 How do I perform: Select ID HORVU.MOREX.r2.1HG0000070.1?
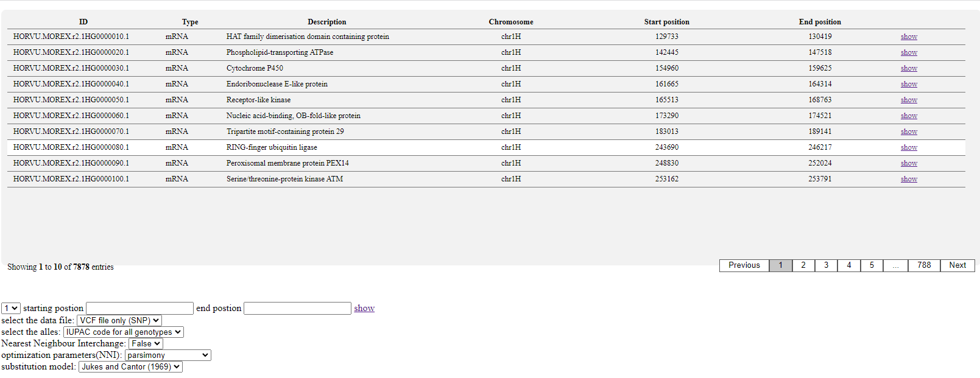[x=71, y=131]
